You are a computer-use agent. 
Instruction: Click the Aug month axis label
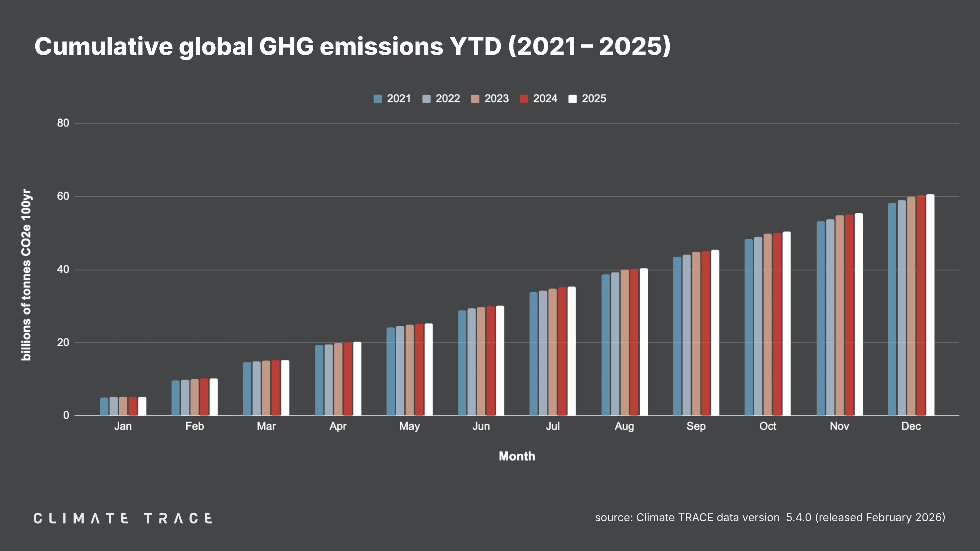click(624, 426)
